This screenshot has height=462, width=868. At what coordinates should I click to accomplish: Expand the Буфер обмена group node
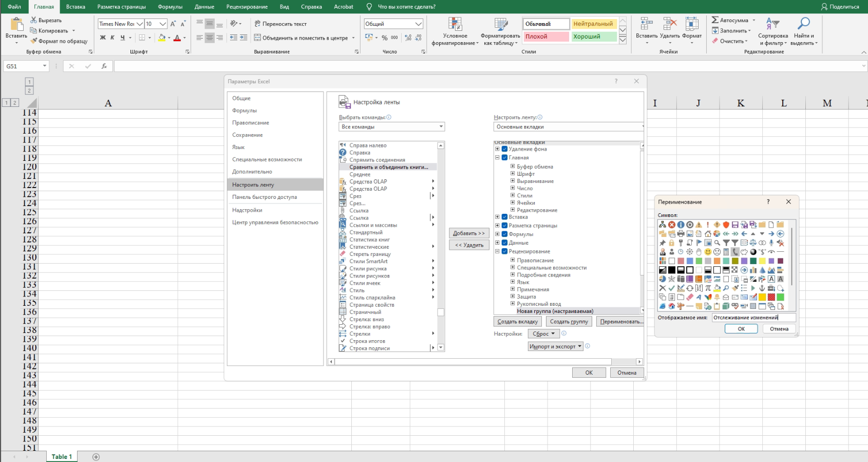(513, 167)
